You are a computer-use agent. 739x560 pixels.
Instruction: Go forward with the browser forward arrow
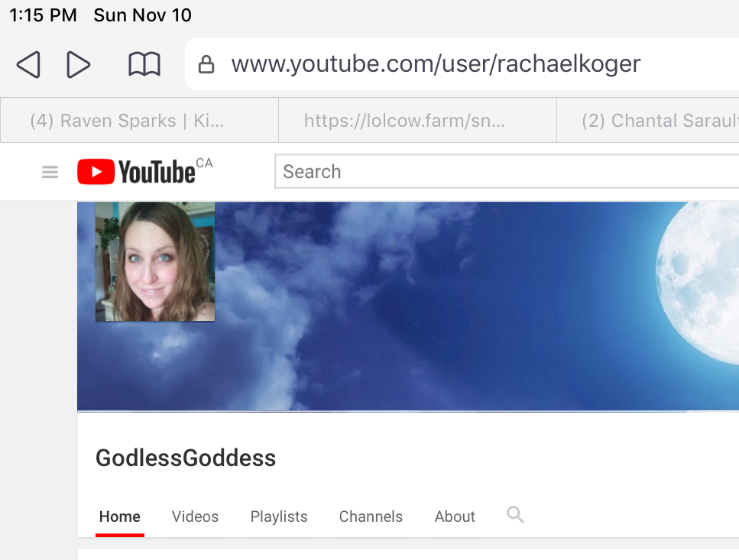(78, 64)
